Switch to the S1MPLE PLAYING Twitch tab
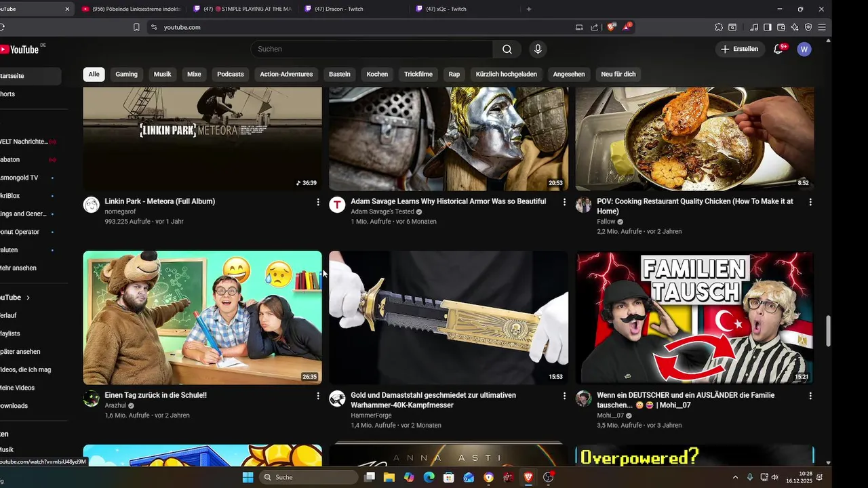 (x=242, y=9)
